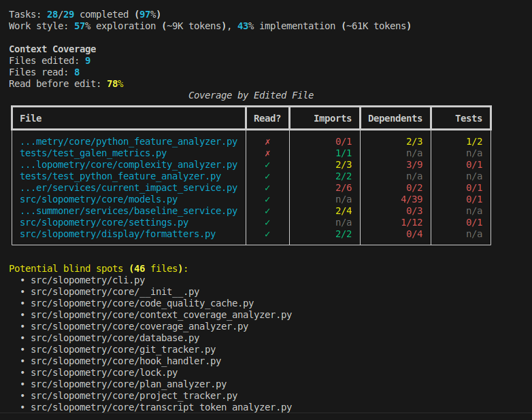Select git_tracker.py in blind spots list

pos(123,349)
